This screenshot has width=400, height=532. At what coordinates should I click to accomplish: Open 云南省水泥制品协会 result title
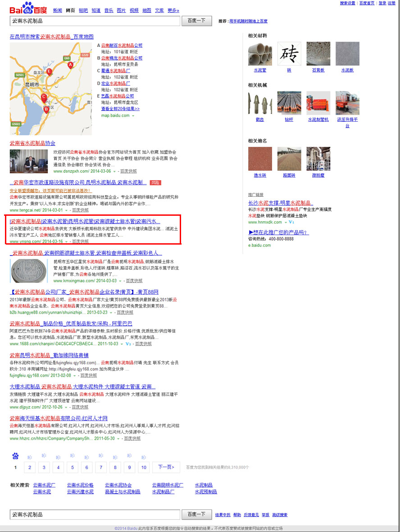pyautogui.click(x=32, y=143)
